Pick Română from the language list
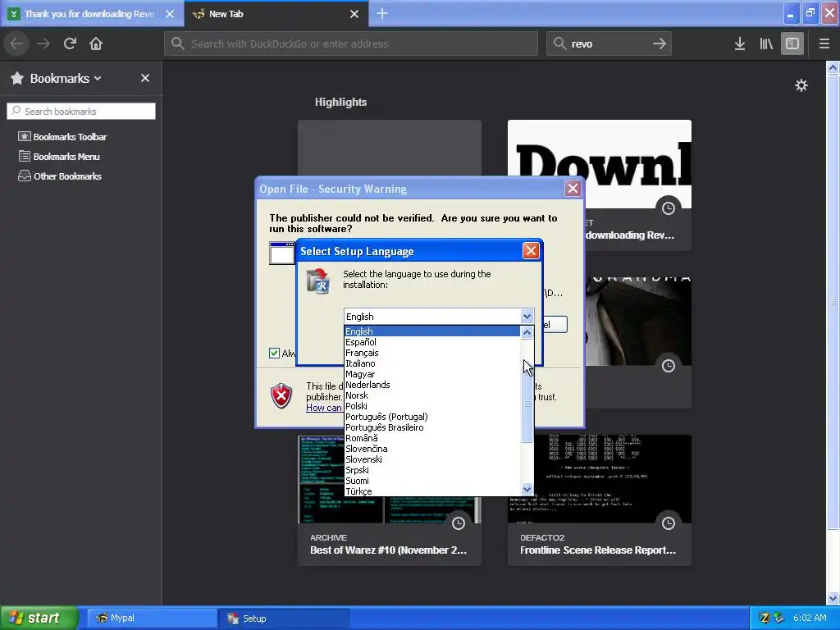The height and width of the screenshot is (630, 840). click(431, 438)
